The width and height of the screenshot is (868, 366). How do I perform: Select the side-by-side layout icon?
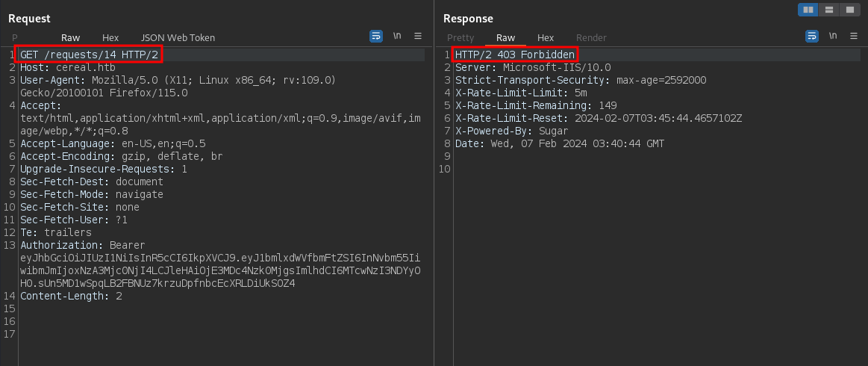[808, 10]
